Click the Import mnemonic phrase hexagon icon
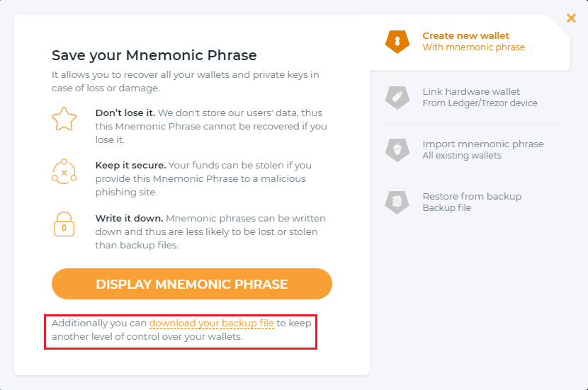 [397, 149]
